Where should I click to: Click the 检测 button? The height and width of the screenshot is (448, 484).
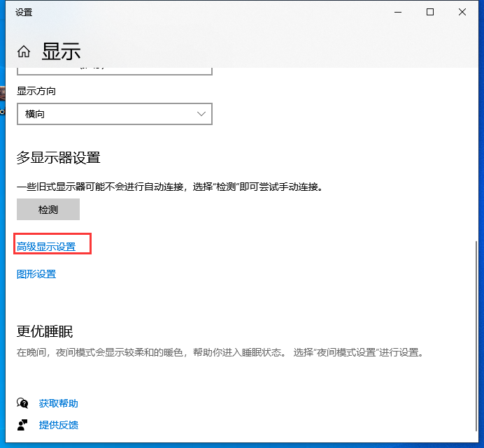pos(48,210)
